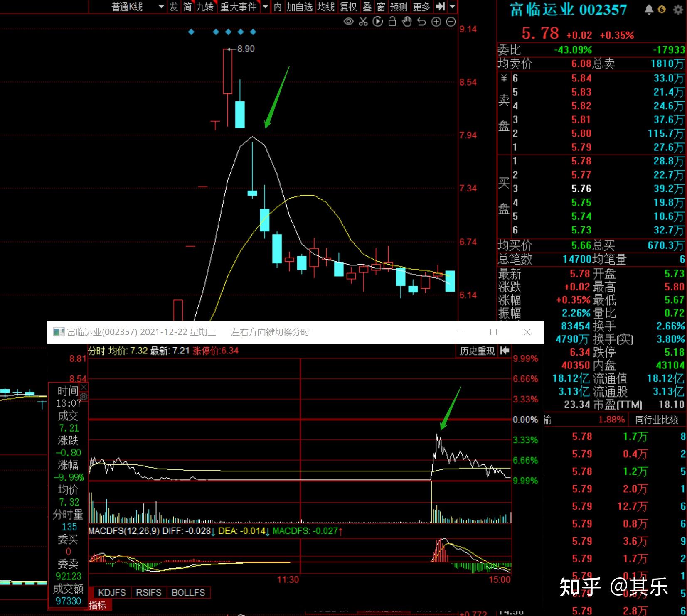Toggle the 重大事件 major events button
The width and height of the screenshot is (687, 616).
click(239, 7)
